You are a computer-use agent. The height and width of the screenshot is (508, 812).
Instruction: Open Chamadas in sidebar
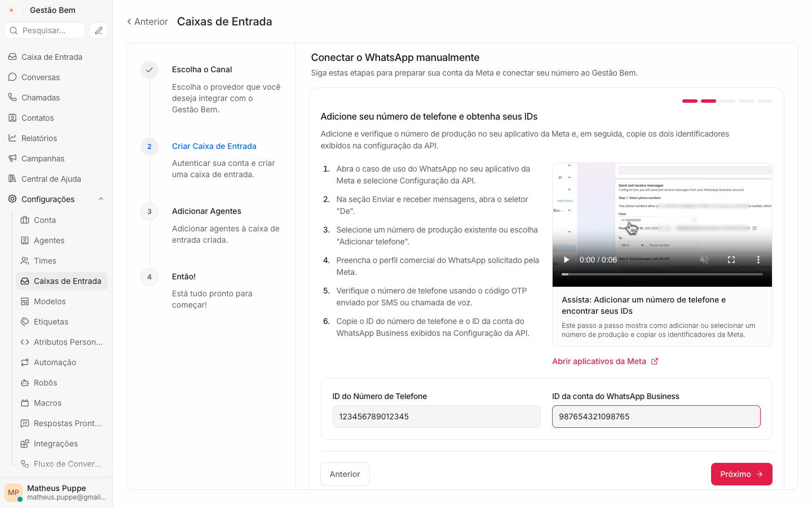point(41,98)
